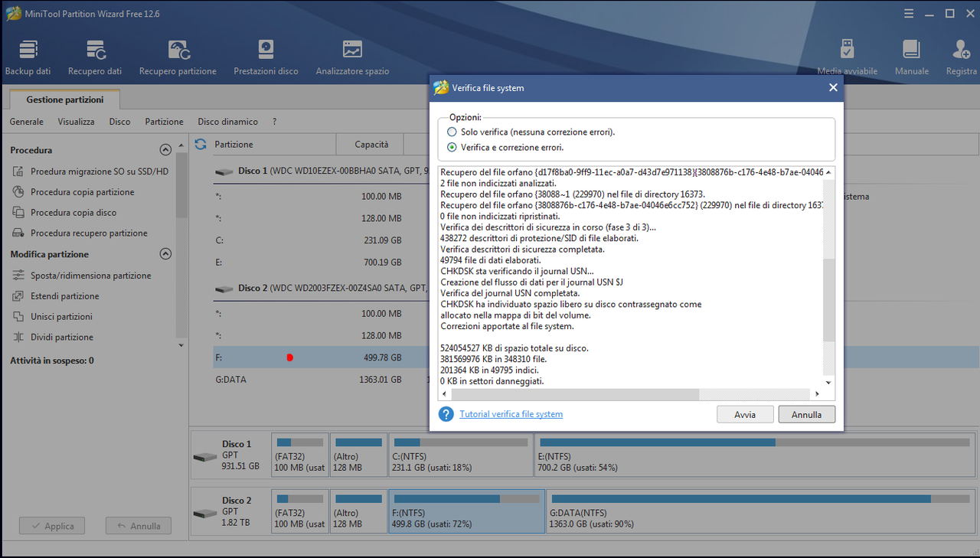Click Disco 1 drive icon in disk map
The image size is (980, 558).
coord(205,457)
